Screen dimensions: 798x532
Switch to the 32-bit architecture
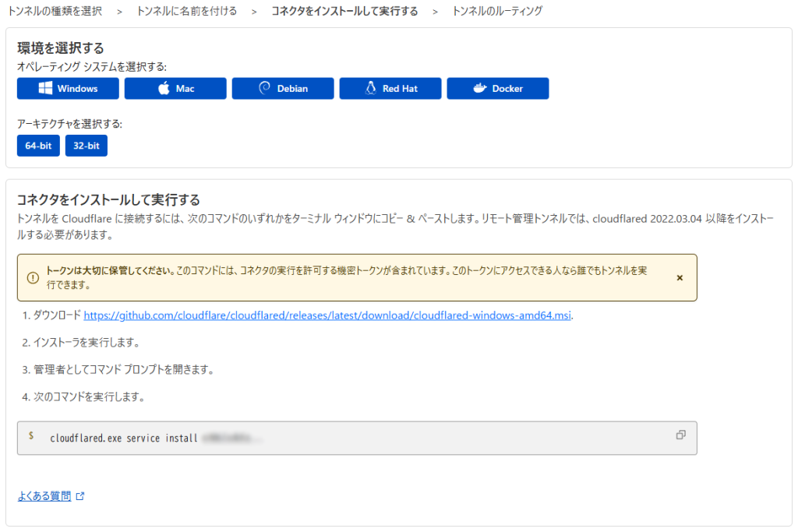click(87, 146)
